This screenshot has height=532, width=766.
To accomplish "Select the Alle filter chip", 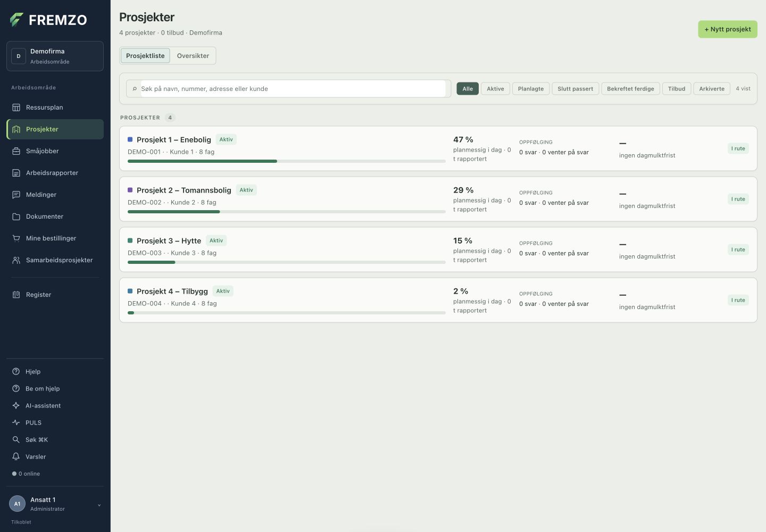I will click(x=468, y=89).
